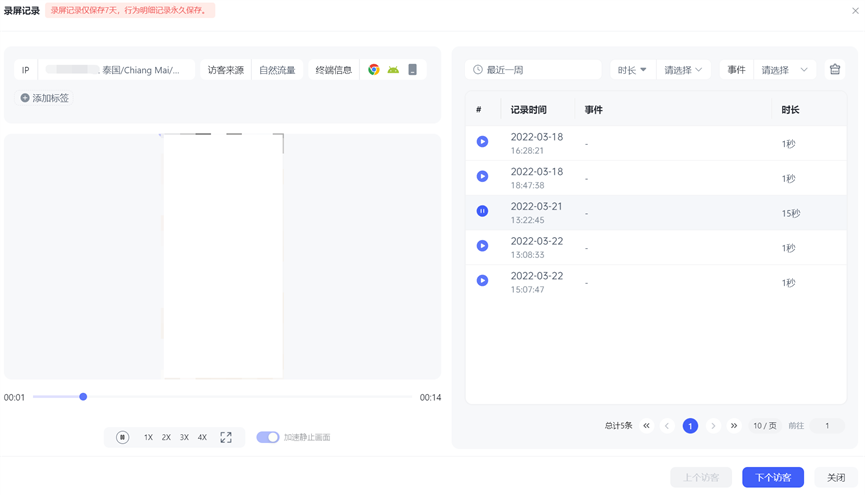
Task: Click the delete trash icon
Action: [x=835, y=69]
